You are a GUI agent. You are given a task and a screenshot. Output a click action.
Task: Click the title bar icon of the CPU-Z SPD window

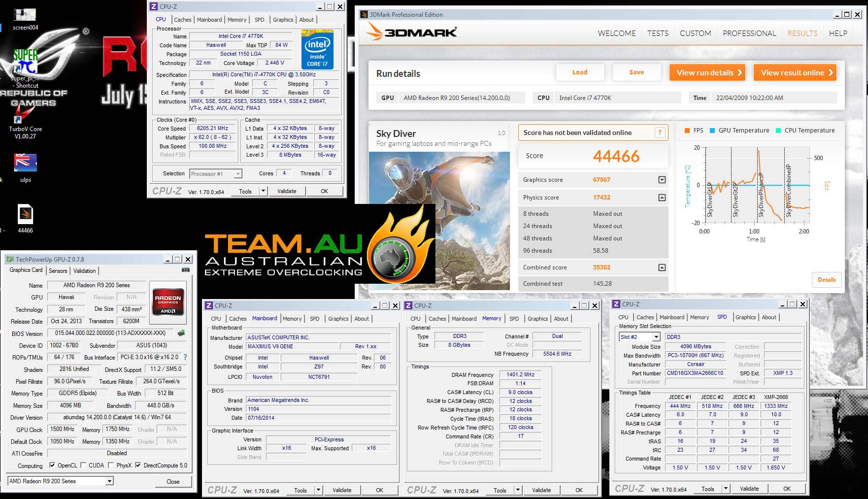(x=616, y=304)
